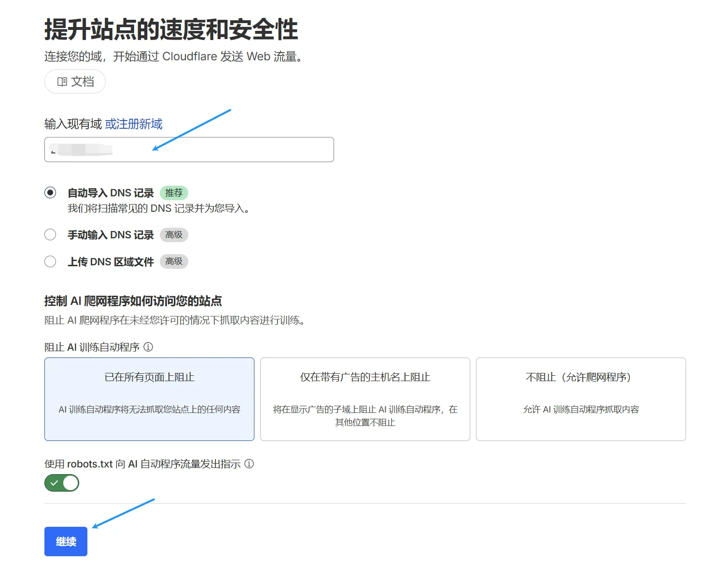The image size is (728, 576).
Task: Select the 已在所有页面上阻止 option card
Action: [149, 399]
